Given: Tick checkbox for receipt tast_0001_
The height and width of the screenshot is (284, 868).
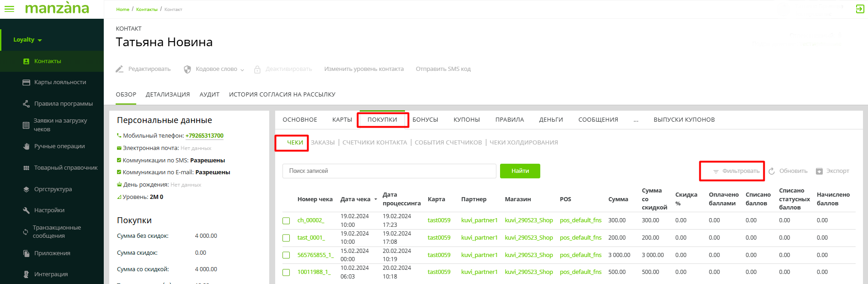Looking at the screenshot, I should 286,238.
